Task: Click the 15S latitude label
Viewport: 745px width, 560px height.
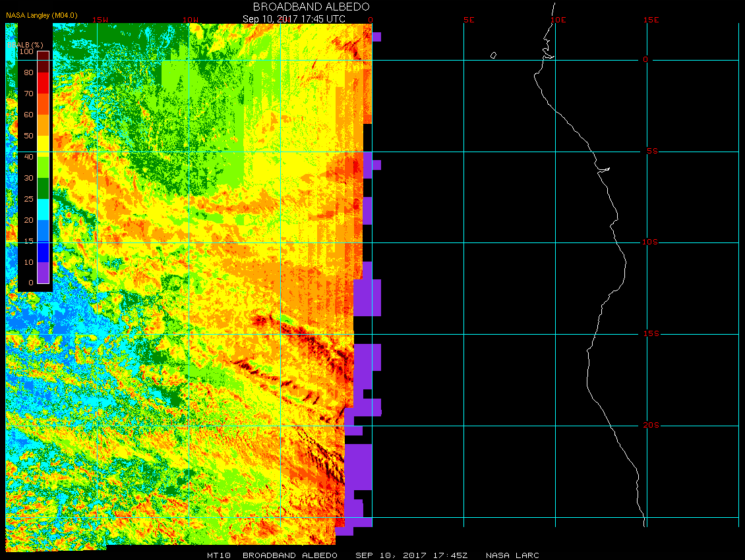Action: point(651,334)
